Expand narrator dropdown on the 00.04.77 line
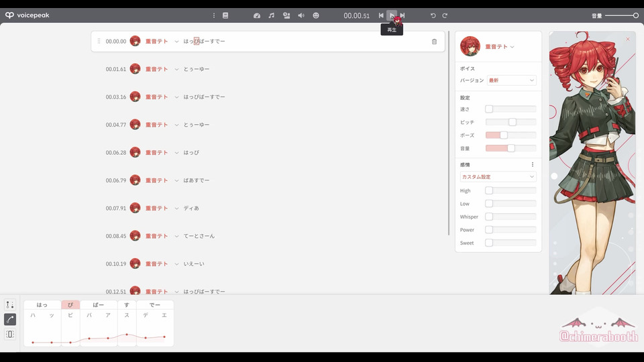644x362 pixels. [x=176, y=125]
